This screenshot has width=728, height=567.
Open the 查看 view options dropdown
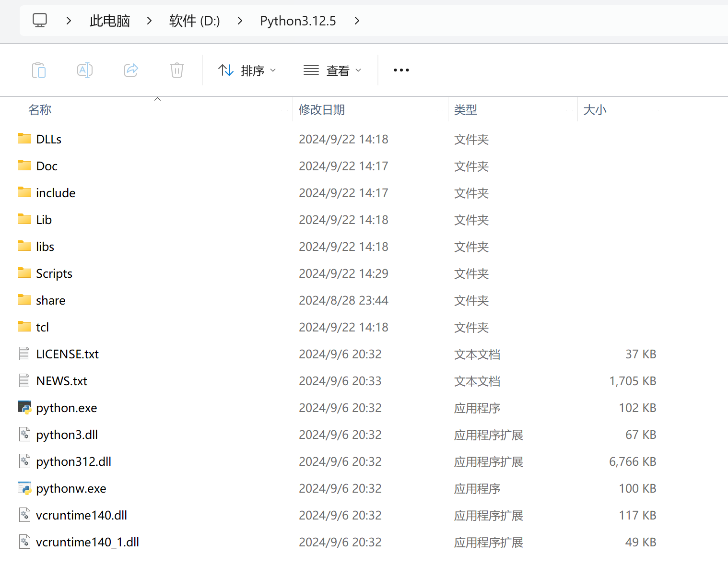coord(333,70)
